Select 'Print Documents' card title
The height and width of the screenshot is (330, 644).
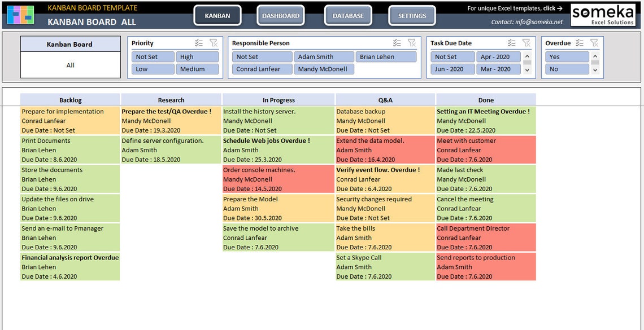point(46,140)
